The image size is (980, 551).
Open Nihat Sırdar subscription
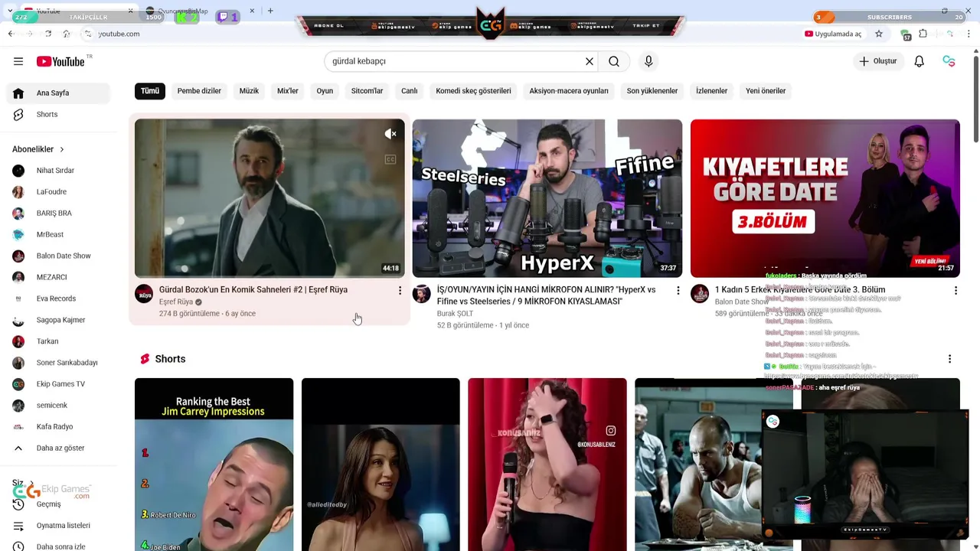(58, 171)
